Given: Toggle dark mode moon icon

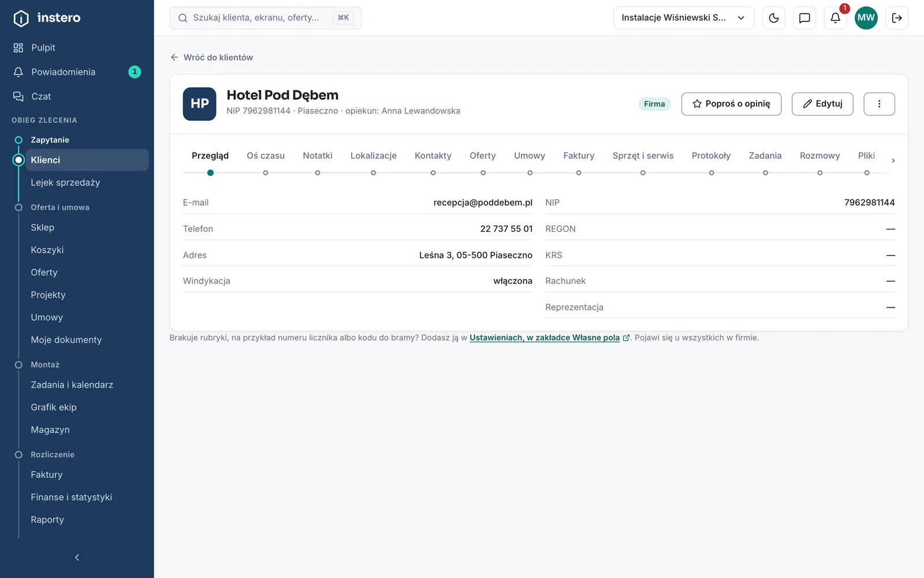Looking at the screenshot, I should click(x=774, y=18).
